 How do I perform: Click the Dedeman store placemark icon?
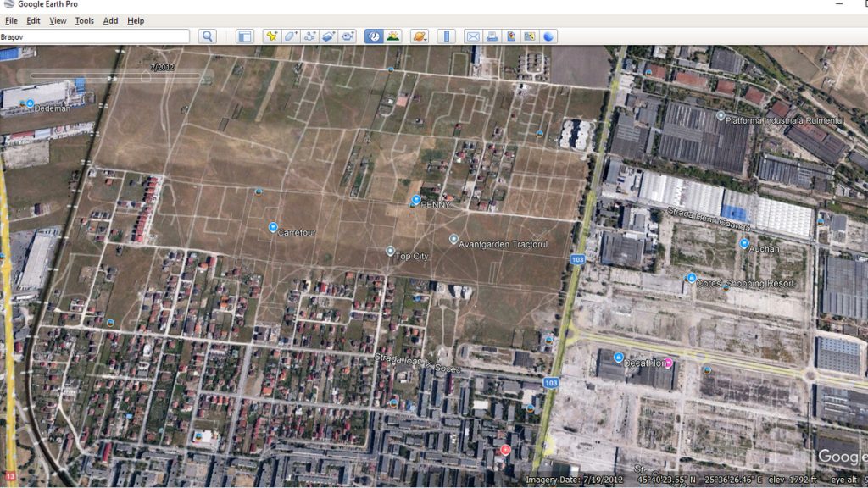click(30, 103)
